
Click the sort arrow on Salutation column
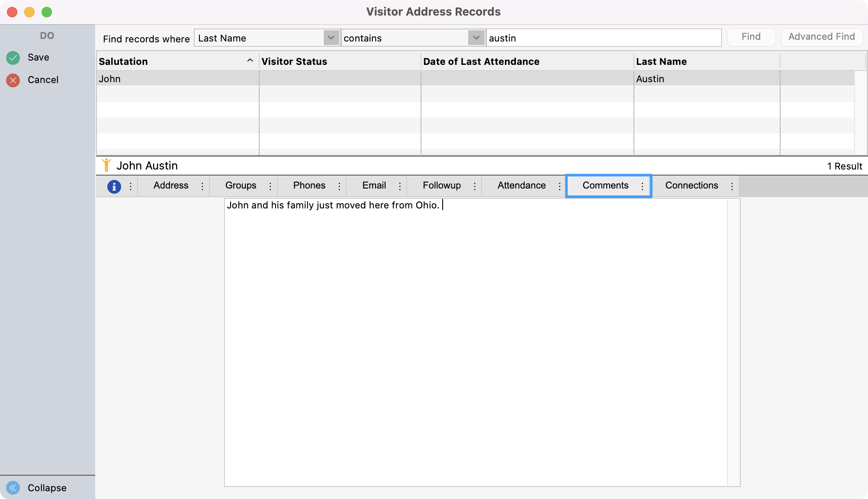pos(250,61)
